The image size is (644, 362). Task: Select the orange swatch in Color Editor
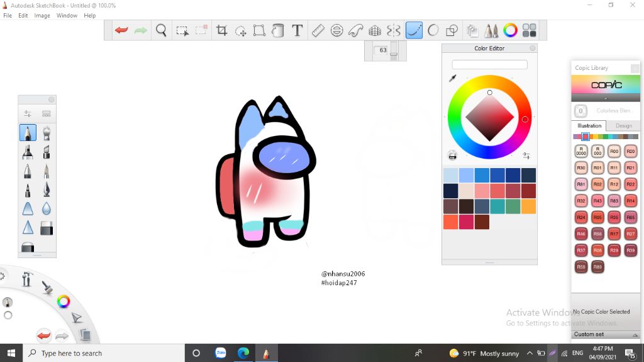[528, 206]
